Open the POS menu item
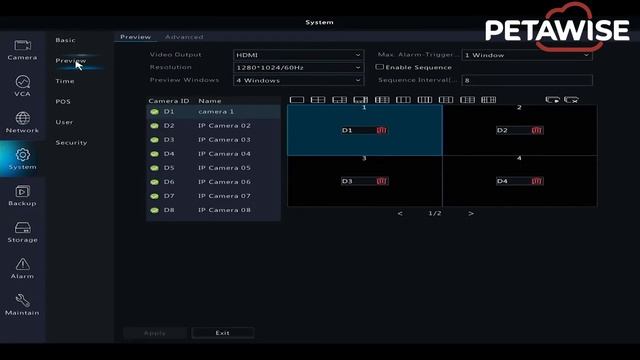 [63, 101]
